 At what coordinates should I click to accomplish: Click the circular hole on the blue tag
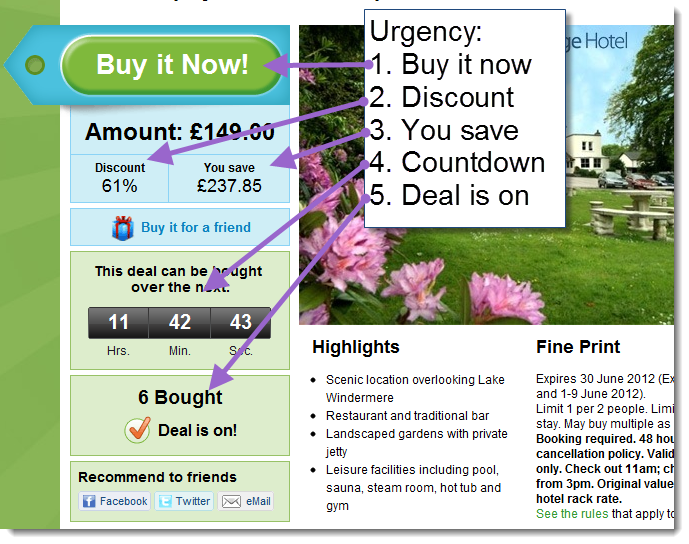[x=35, y=65]
